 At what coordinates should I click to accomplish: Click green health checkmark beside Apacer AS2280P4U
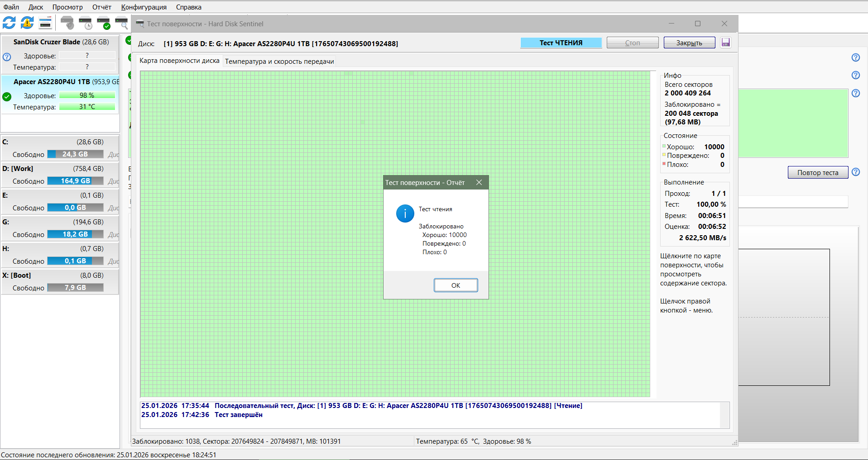tap(6, 96)
